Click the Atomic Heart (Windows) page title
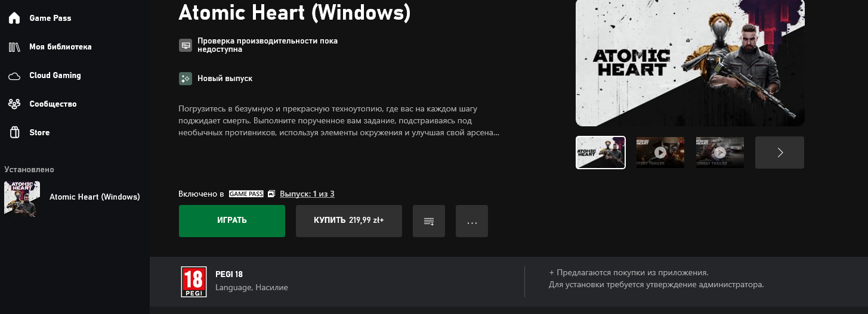 (295, 12)
